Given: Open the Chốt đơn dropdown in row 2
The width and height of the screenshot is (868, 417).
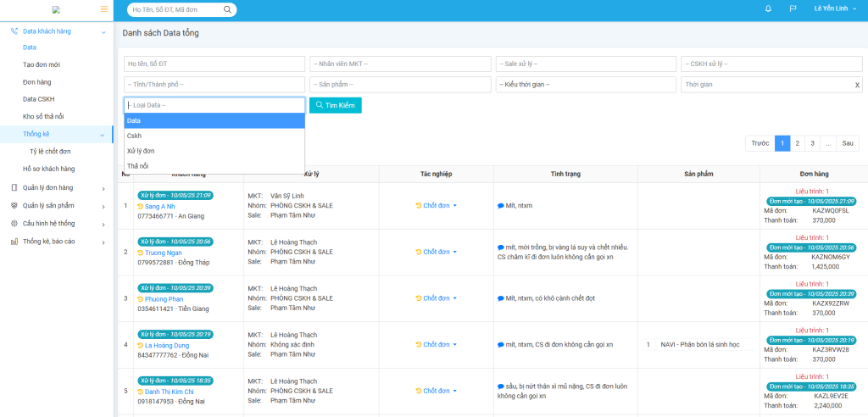Looking at the screenshot, I should pos(437,252).
